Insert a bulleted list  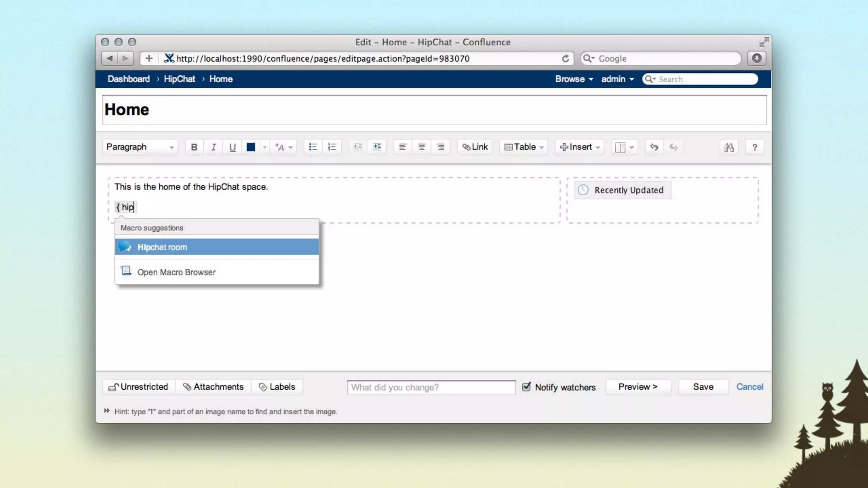tap(313, 147)
